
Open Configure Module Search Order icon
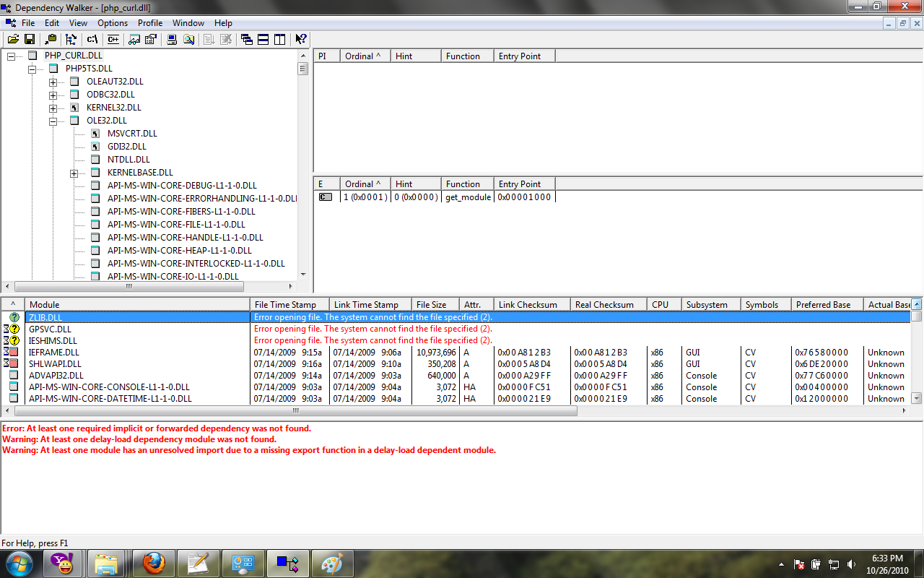pos(188,39)
